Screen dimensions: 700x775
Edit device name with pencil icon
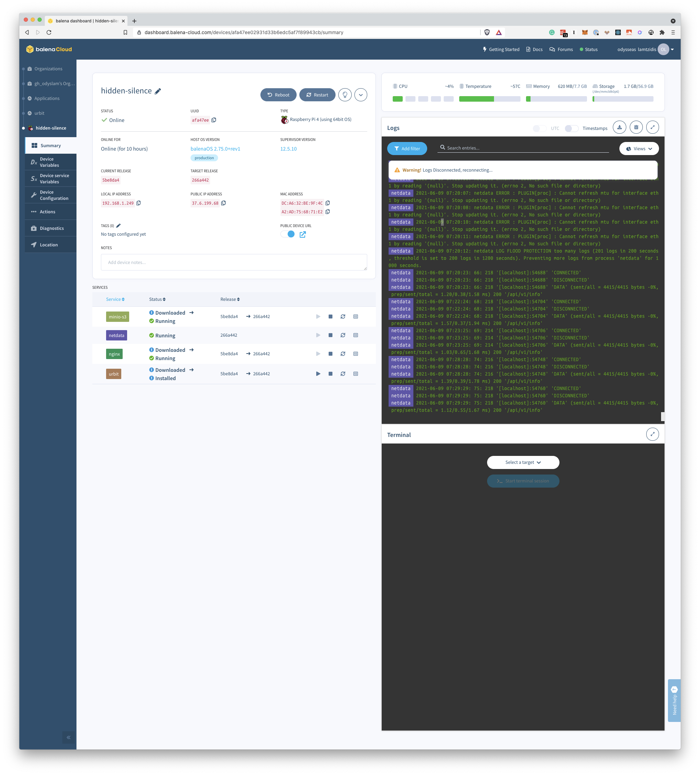click(x=158, y=91)
